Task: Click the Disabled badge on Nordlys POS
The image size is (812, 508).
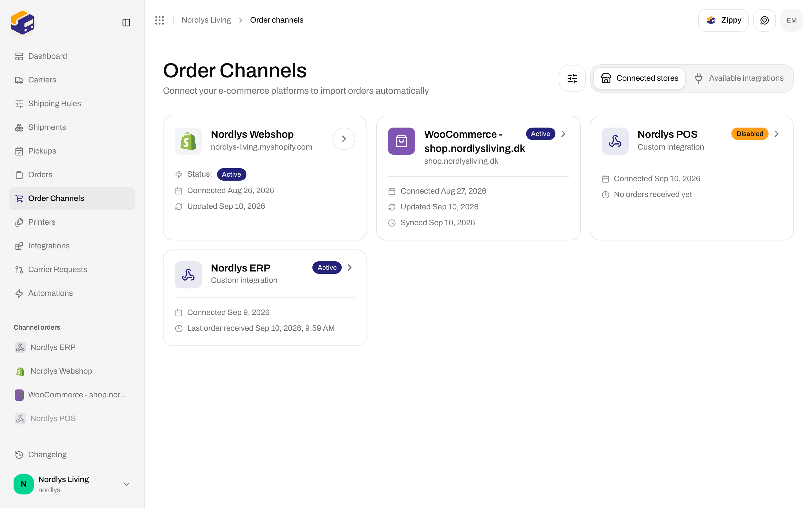Action: pyautogui.click(x=750, y=134)
